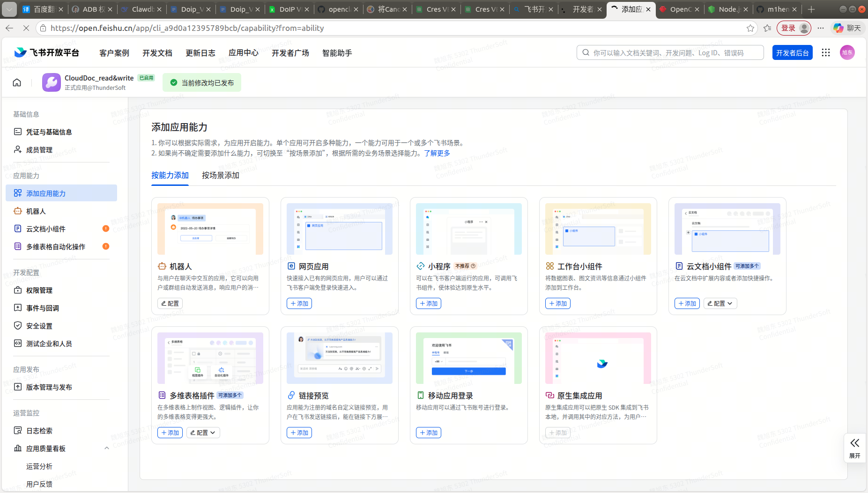Click 添加 button for 网页应用

coord(299,303)
